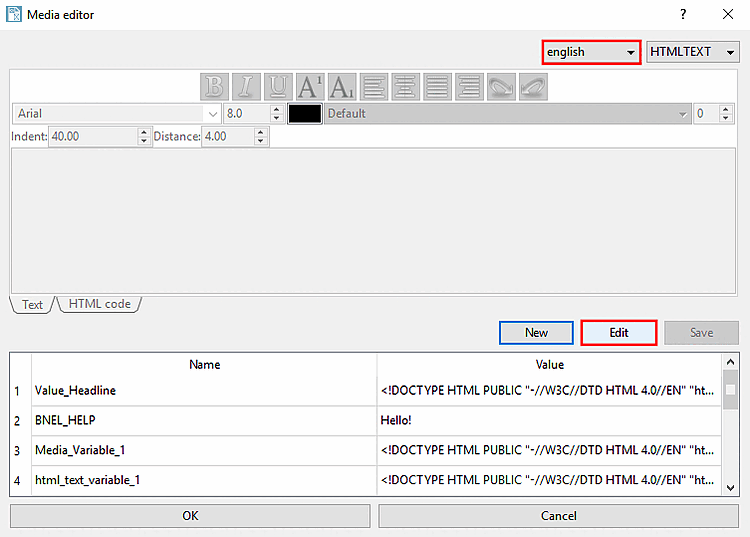Select the Media_Variable_1 row name

[x=204, y=450]
